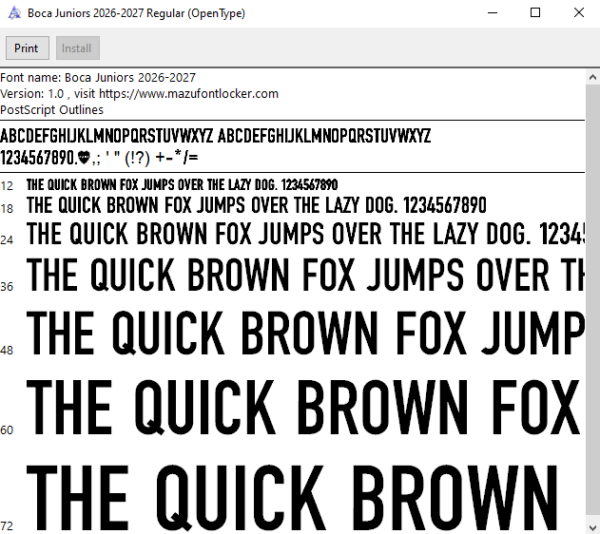The image size is (600, 534).
Task: Click the size label '18'
Action: click(x=7, y=209)
